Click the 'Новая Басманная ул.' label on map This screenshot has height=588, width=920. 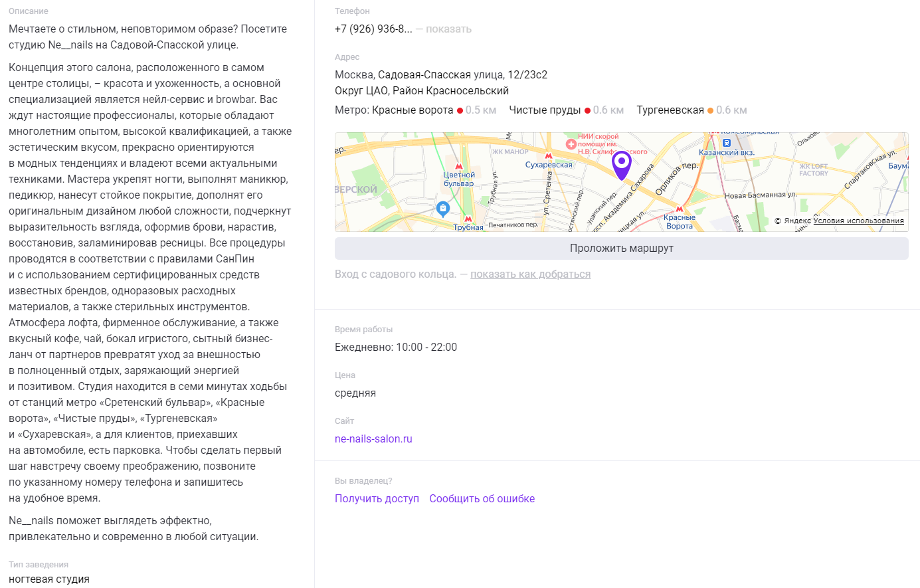(x=760, y=195)
